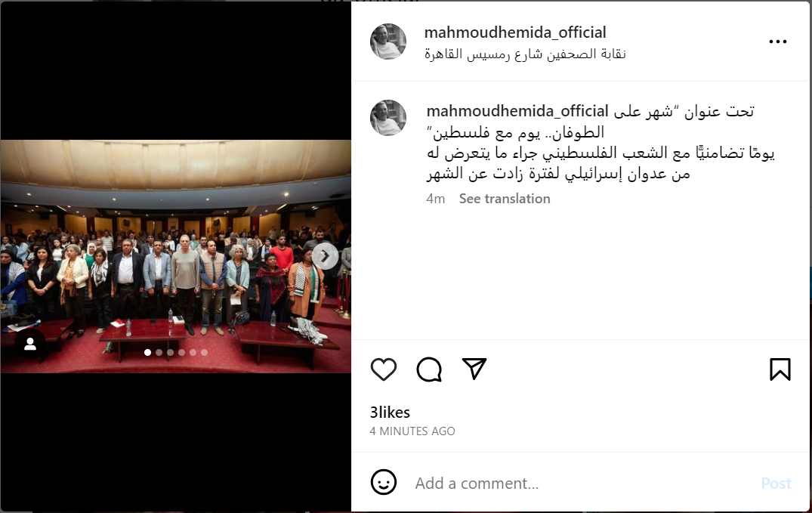812x513 pixels.
Task: Advance to the next photo with the arrow
Action: click(x=326, y=257)
